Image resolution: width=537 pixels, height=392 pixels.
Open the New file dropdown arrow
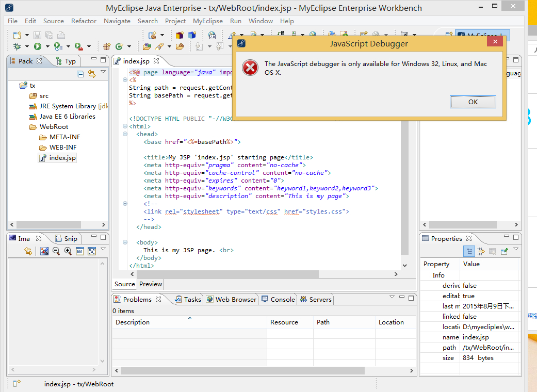click(x=27, y=35)
